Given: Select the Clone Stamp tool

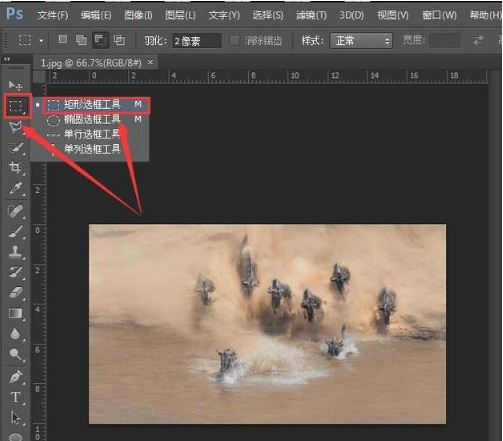Looking at the screenshot, I should (15, 252).
